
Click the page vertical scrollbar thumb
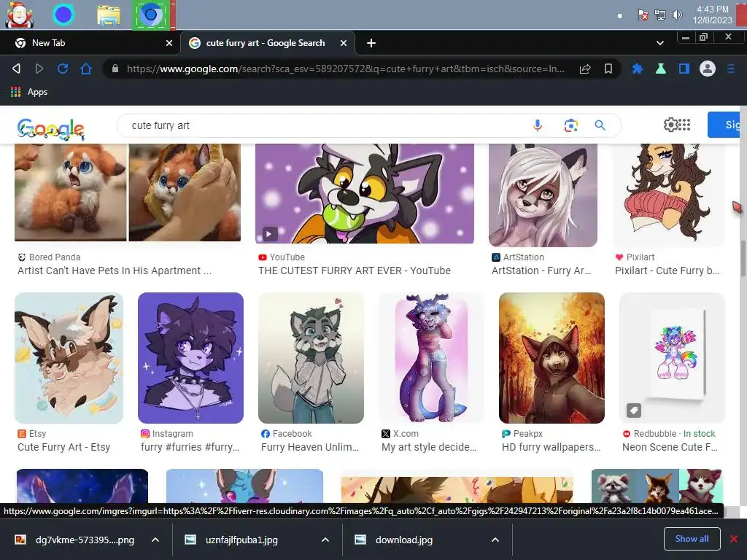tap(743, 258)
